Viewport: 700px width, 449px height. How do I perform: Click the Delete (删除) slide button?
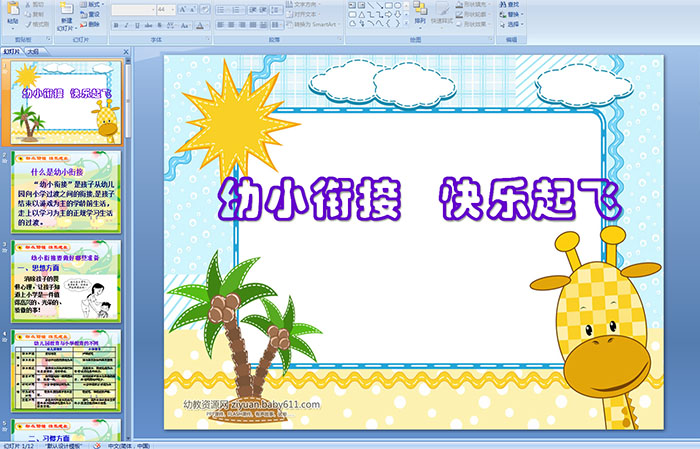[x=91, y=24]
